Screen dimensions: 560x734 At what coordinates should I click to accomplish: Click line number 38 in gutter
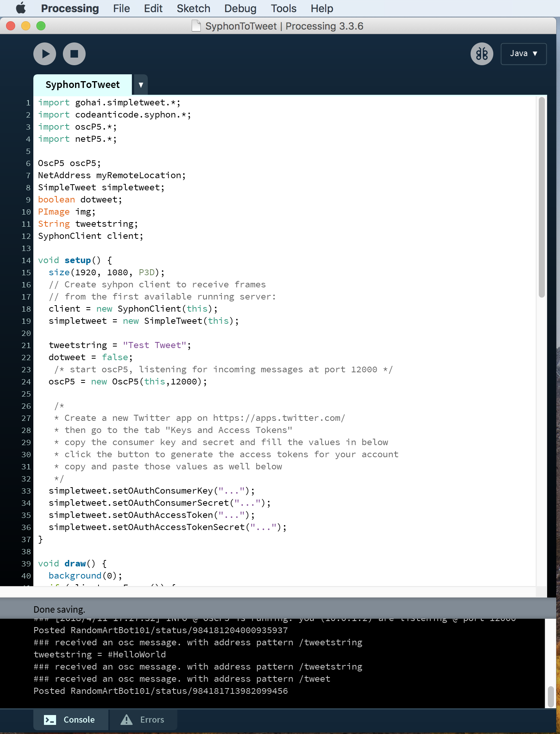pyautogui.click(x=26, y=552)
